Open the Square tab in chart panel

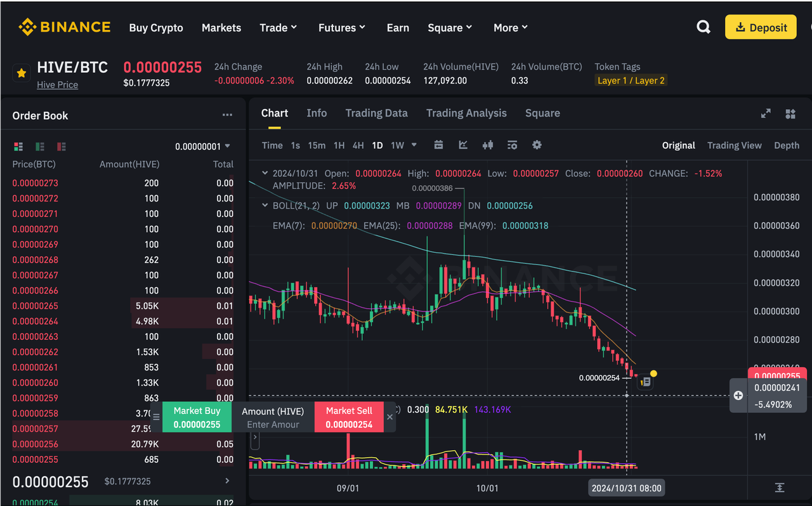pos(542,113)
